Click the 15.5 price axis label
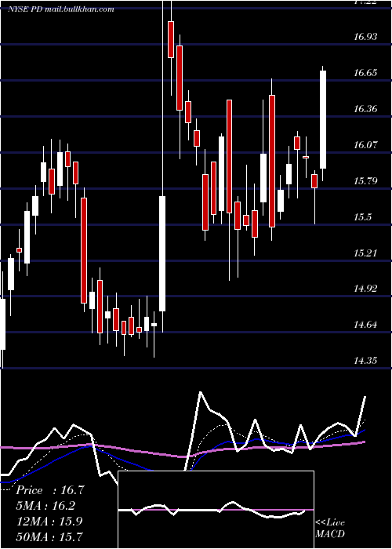Viewport: 392px width, 549px height. 362,216
